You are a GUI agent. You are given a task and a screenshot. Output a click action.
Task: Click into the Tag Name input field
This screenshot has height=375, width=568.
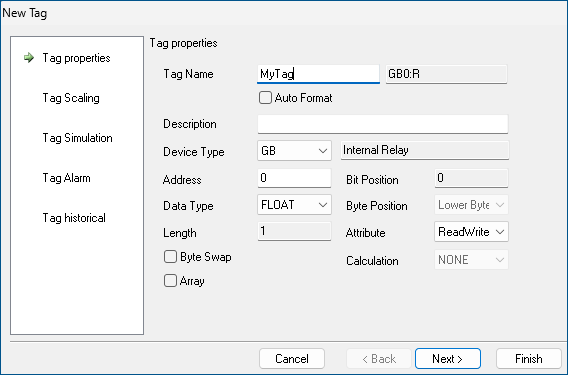click(318, 74)
